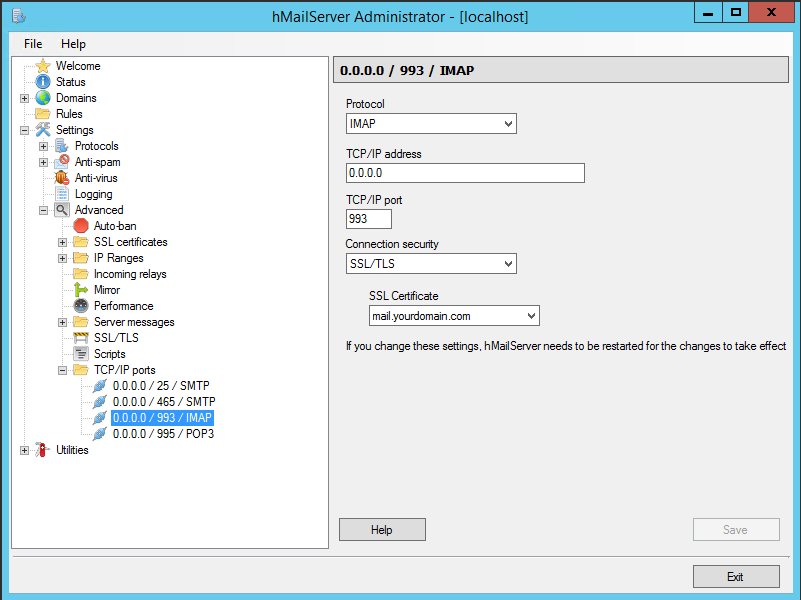
Task: Expand the IP Ranges node
Action: point(62,258)
